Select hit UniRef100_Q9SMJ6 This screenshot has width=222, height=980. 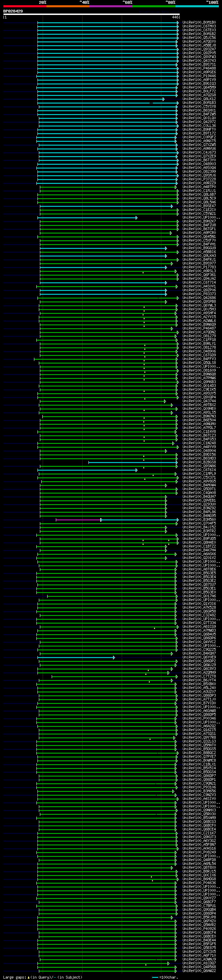pyautogui.click(x=199, y=175)
